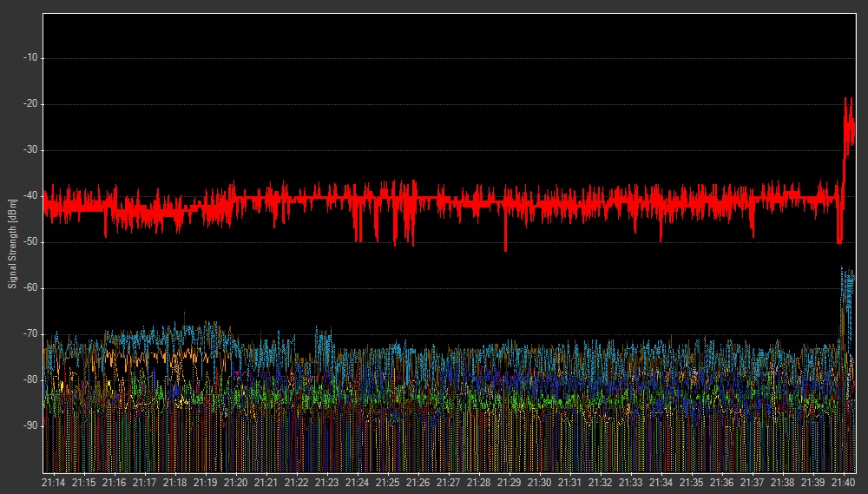Click the red line's deepest dip near 21:29

point(505,250)
